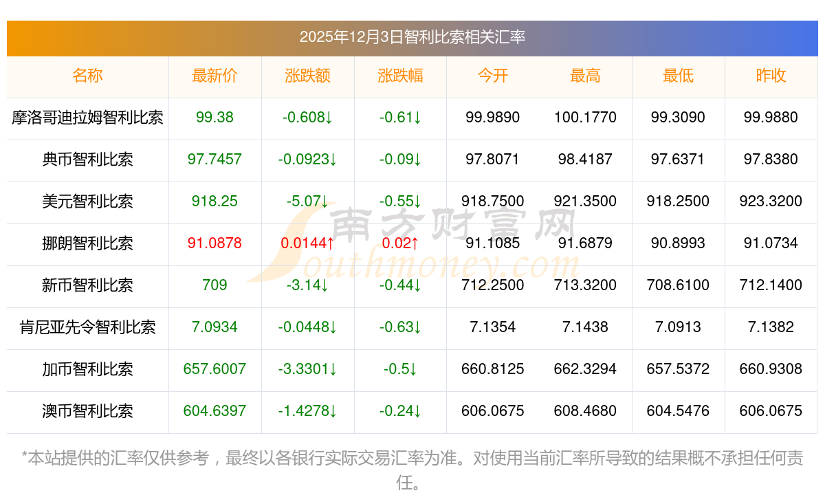The height and width of the screenshot is (504, 825).
Task: Click open value 918.7500
Action: click(493, 201)
